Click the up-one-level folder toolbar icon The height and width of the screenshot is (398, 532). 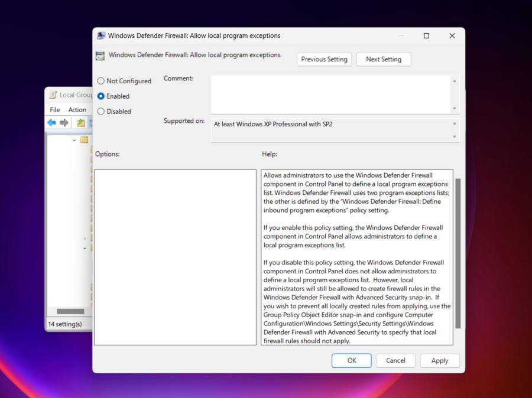[x=81, y=123]
